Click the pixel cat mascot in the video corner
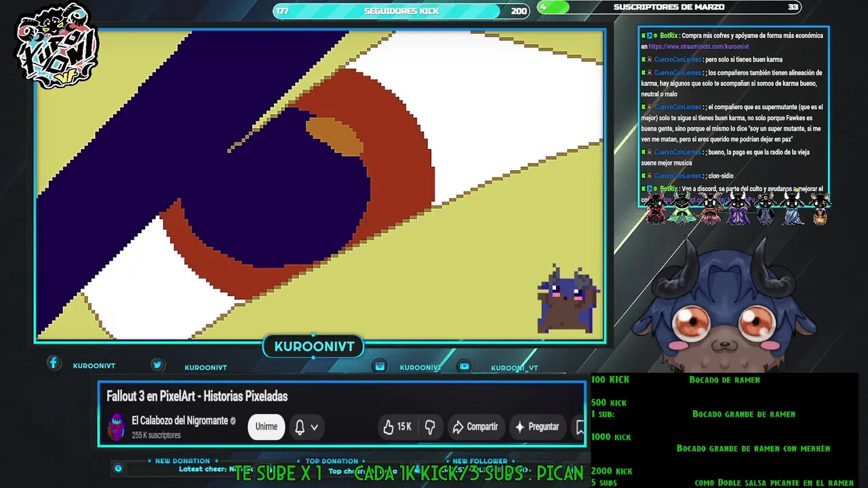This screenshot has height=488, width=868. click(x=568, y=300)
